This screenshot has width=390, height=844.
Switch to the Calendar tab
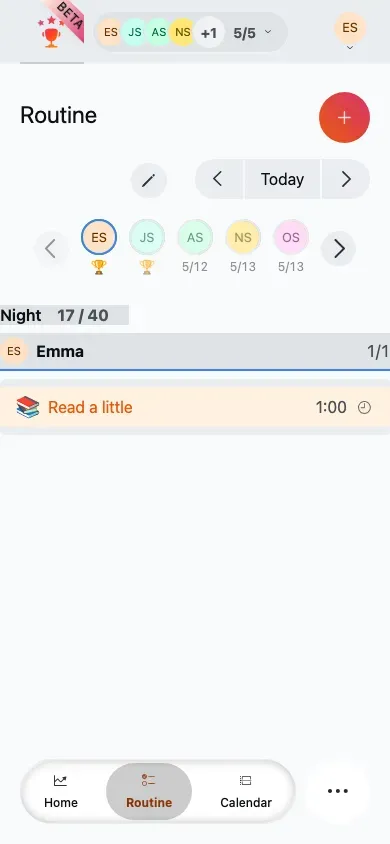(x=246, y=791)
